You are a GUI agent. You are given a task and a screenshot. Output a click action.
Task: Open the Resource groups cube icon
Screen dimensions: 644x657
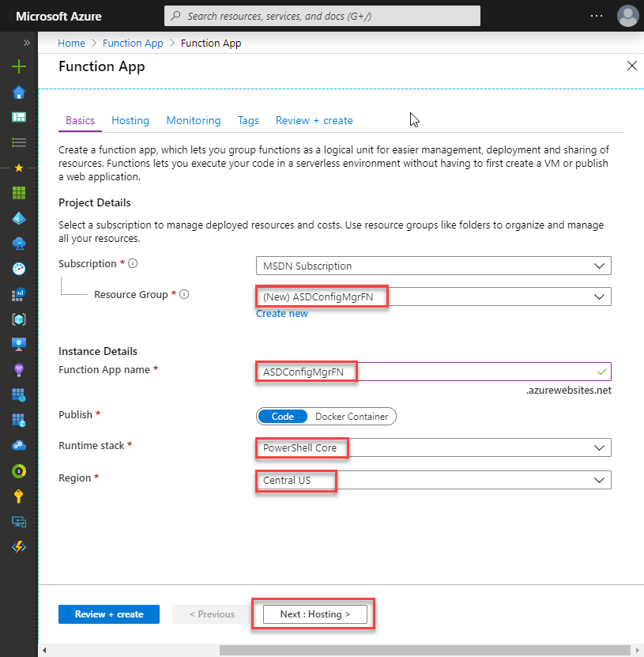point(19,319)
